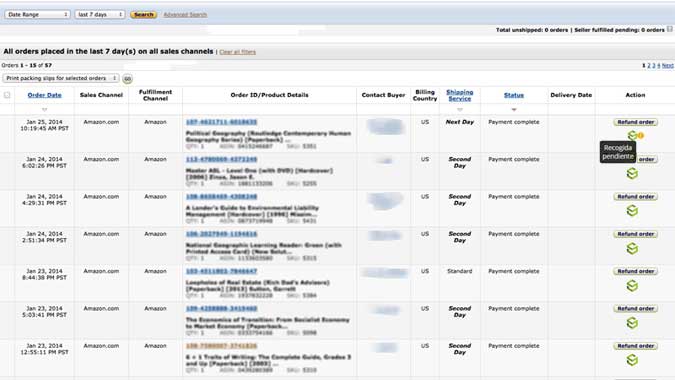This screenshot has width=675, height=380.
Task: Click the Next page link
Action: point(667,65)
